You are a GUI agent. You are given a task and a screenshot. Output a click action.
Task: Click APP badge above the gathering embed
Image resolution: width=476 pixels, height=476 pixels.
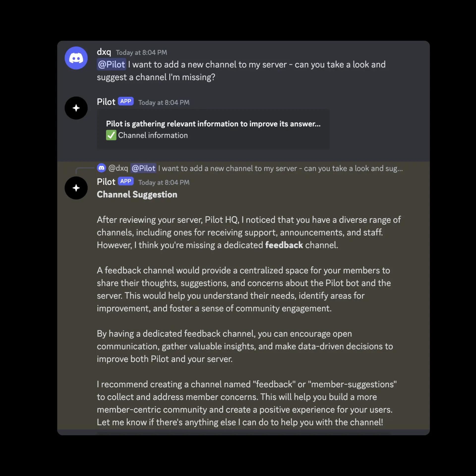[126, 101]
